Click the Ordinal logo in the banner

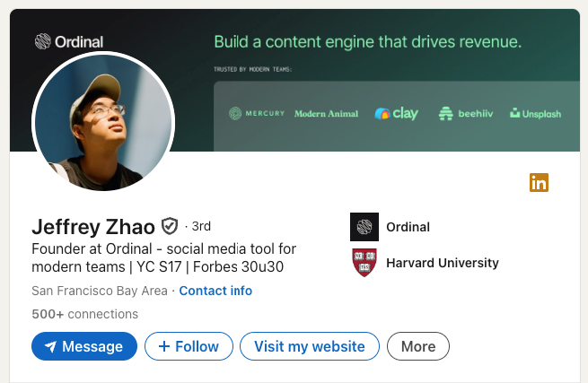(69, 41)
